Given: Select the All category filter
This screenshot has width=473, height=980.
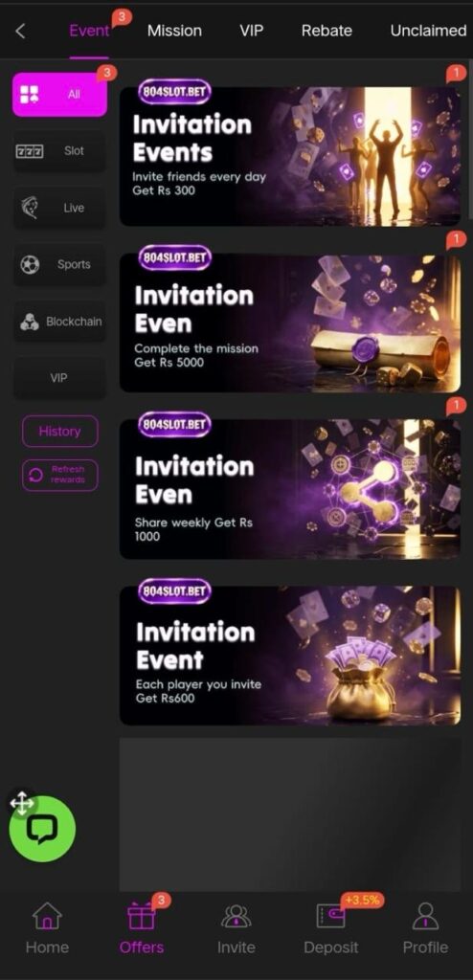Looking at the screenshot, I should point(59,95).
